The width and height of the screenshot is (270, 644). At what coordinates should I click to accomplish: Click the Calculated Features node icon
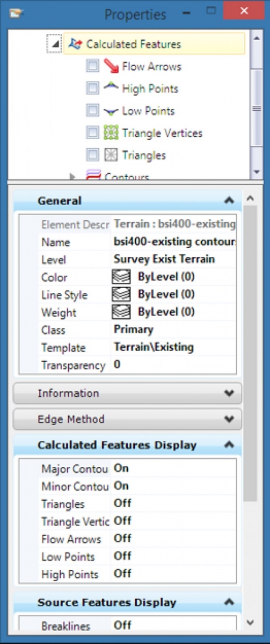(x=75, y=44)
